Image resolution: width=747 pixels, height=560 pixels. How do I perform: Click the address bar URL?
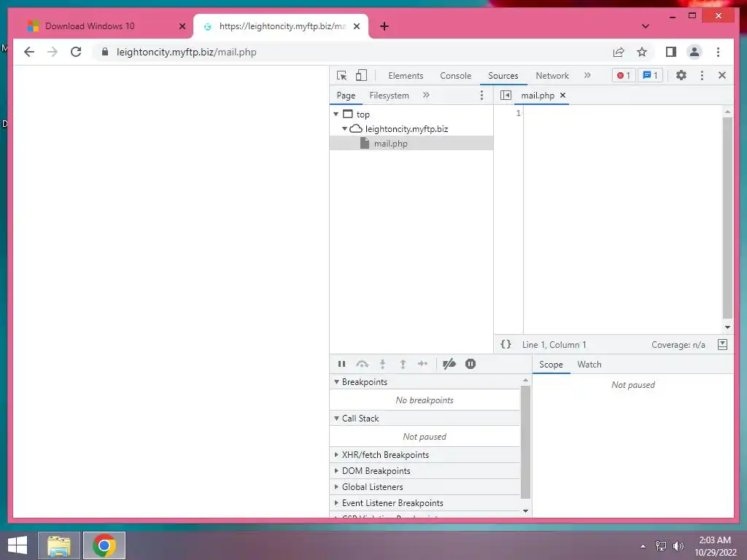(x=186, y=52)
